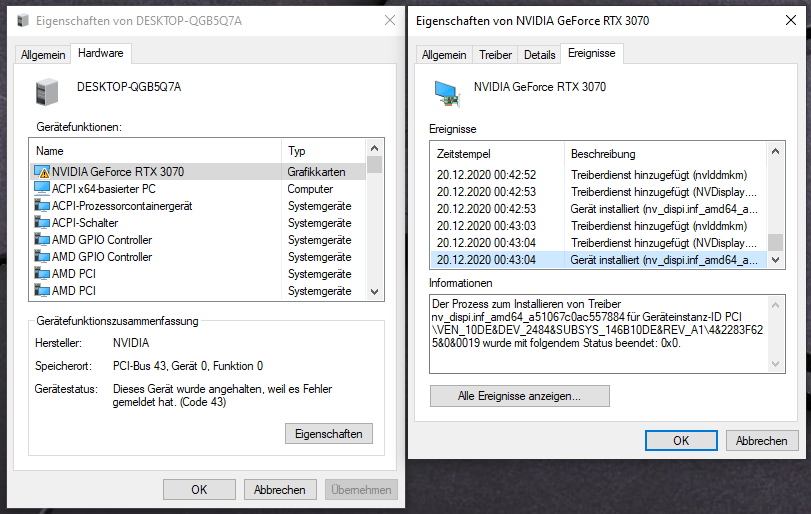Click scroll down arrow in Gerätefunktionen list
811x514 pixels.
pos(374,292)
